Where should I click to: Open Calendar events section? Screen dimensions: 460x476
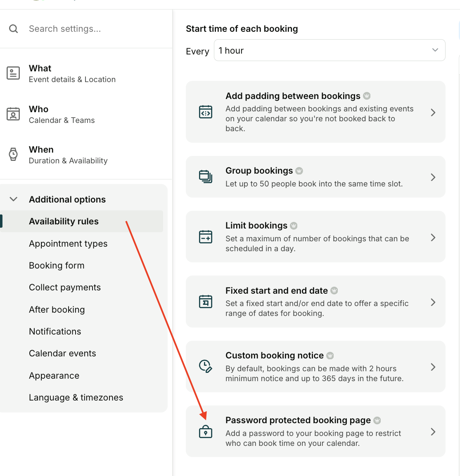click(62, 353)
